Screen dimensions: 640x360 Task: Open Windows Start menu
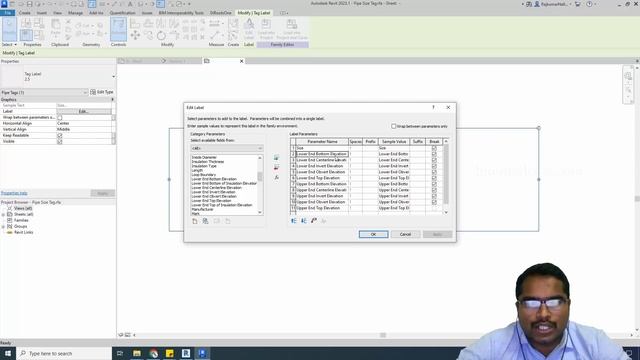coord(8,353)
